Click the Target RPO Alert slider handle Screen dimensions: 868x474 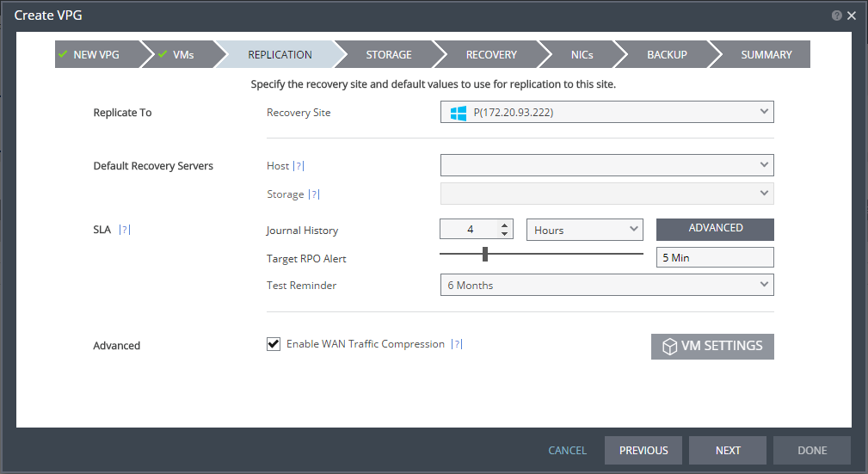pyautogui.click(x=485, y=254)
